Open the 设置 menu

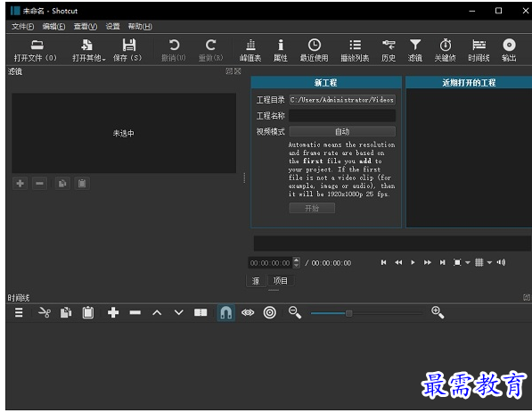112,27
